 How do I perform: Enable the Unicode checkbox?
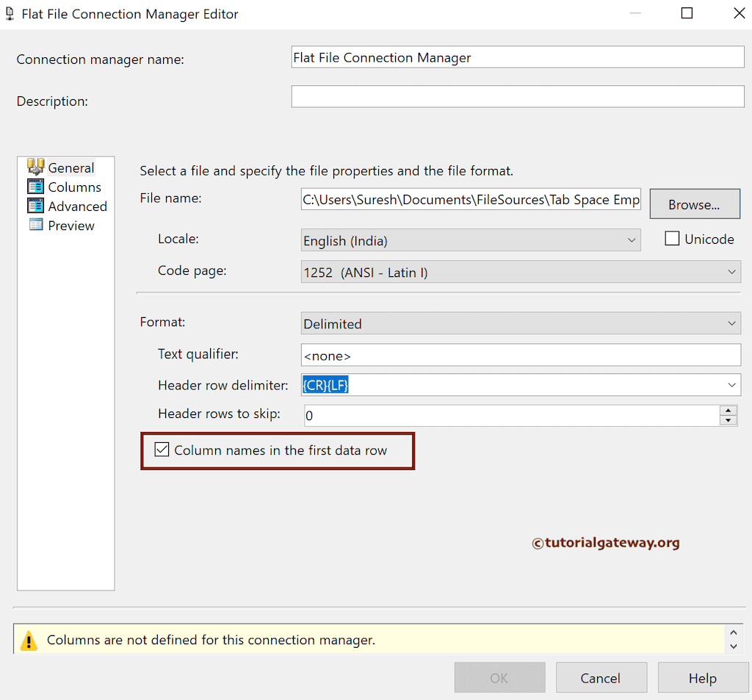(x=671, y=239)
